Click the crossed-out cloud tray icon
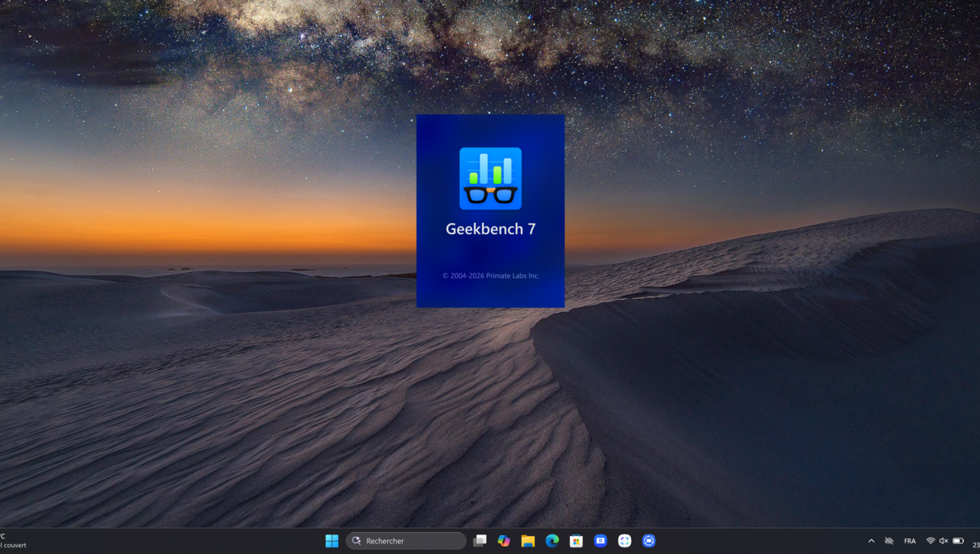 889,541
